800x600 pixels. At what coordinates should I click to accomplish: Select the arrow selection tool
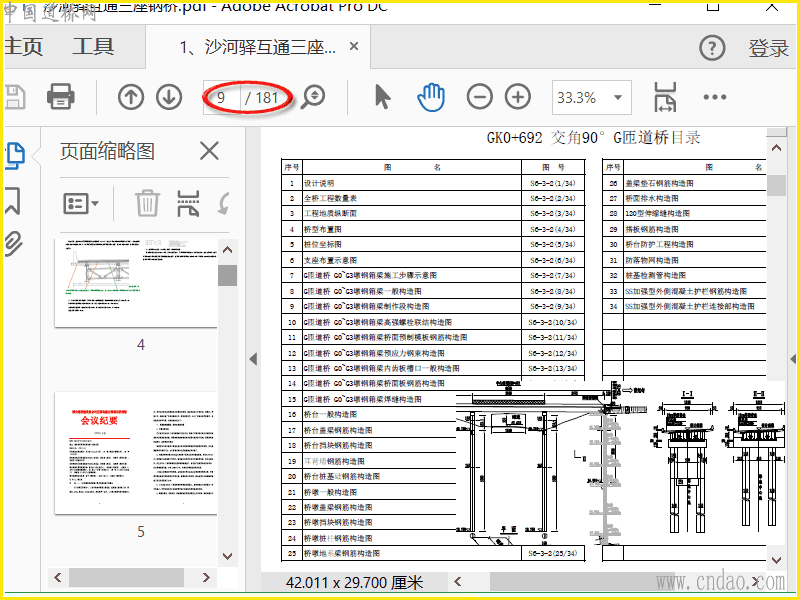382,97
